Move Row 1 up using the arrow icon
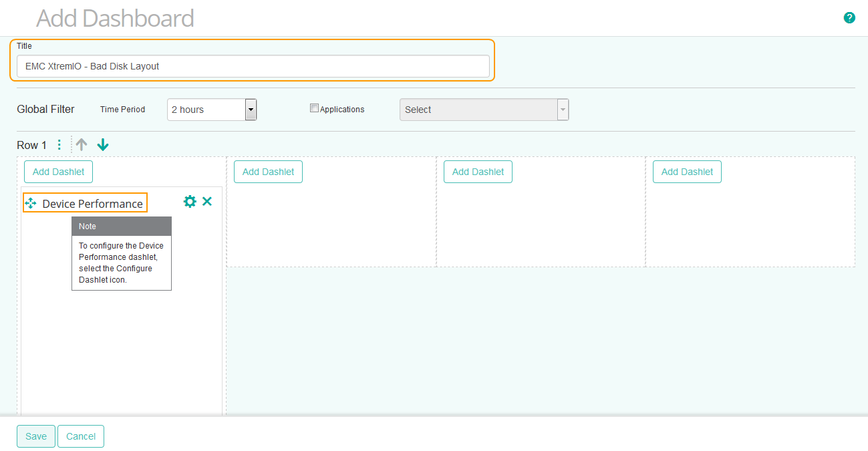The height and width of the screenshot is (451, 868). (x=81, y=144)
